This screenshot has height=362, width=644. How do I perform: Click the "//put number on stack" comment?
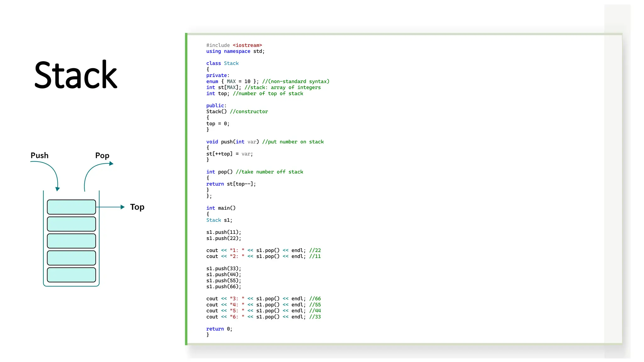(x=293, y=142)
